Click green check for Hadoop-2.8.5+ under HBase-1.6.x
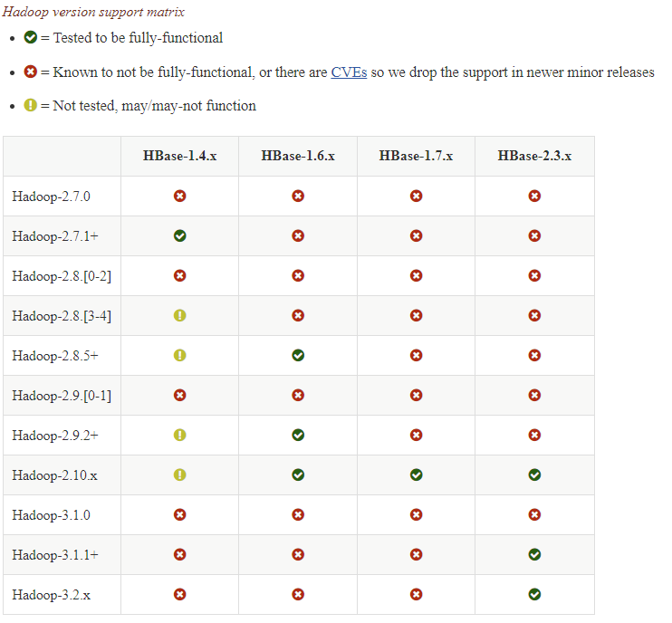Screen dimensions: 672x623 (x=298, y=355)
